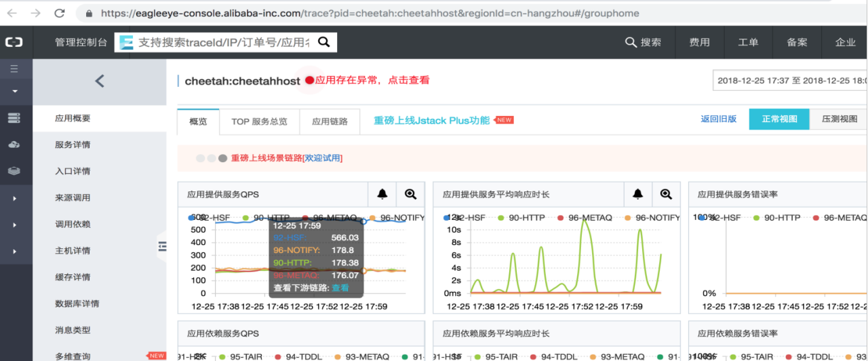This screenshot has height=361, width=868.
Task: Open the 应用链路 tab
Action: 330,121
